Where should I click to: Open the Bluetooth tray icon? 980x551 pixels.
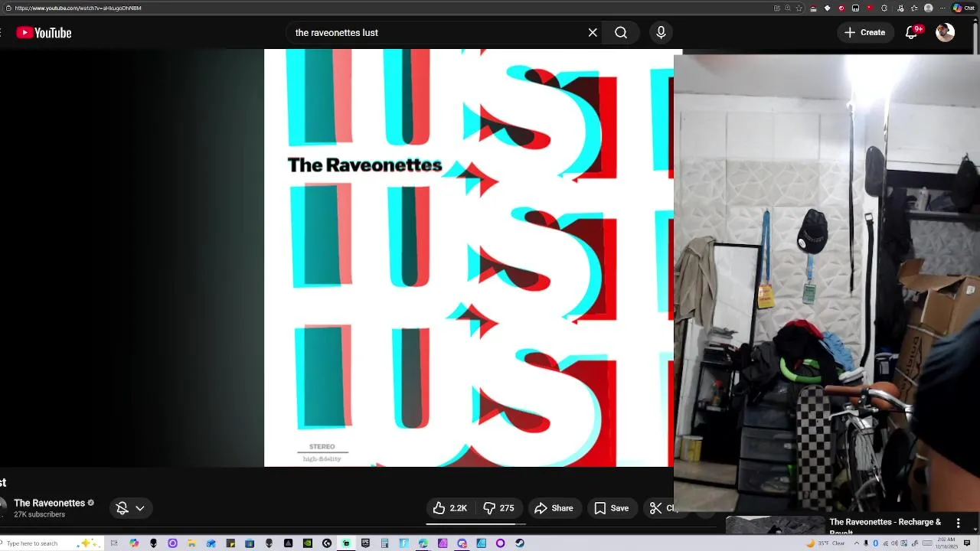pyautogui.click(x=876, y=543)
